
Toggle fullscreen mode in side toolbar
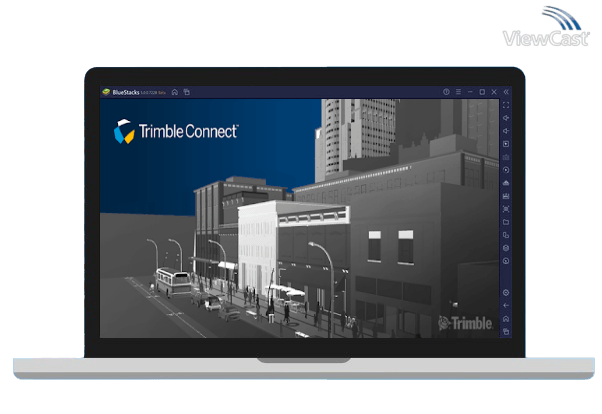click(x=506, y=105)
